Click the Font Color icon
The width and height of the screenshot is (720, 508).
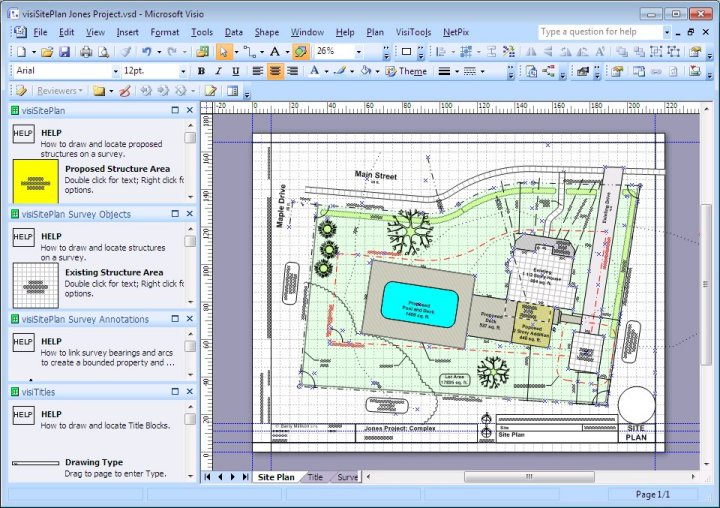coord(314,71)
